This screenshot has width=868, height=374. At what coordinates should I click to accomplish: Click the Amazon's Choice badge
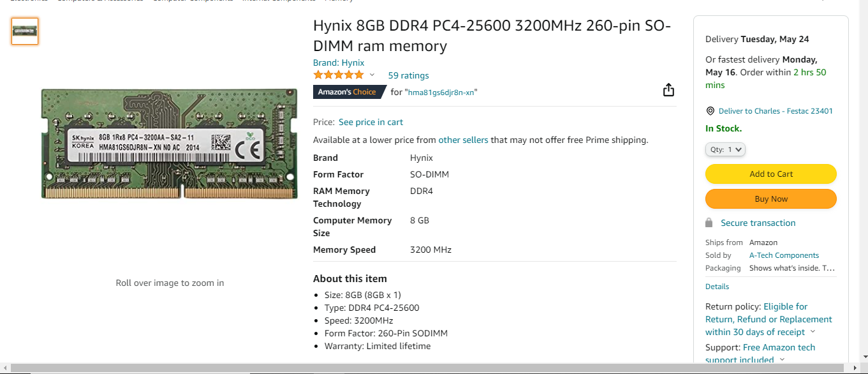346,91
